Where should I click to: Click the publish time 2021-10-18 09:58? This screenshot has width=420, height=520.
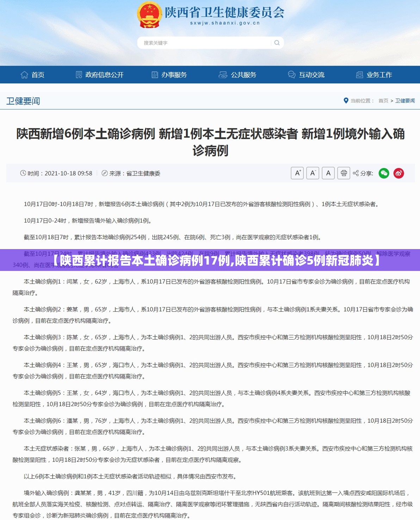click(68, 173)
